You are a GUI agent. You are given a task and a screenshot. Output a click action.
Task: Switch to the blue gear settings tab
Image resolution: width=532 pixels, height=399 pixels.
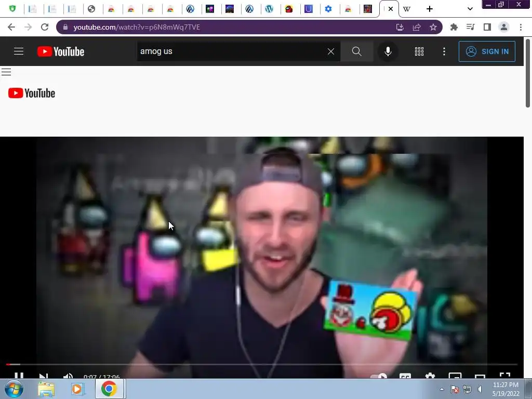(328, 9)
